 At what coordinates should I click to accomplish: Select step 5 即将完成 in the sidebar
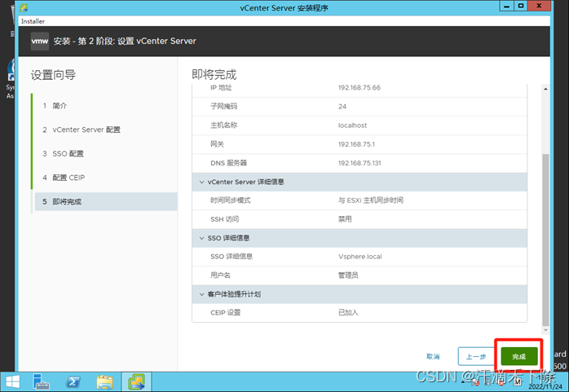[67, 201]
